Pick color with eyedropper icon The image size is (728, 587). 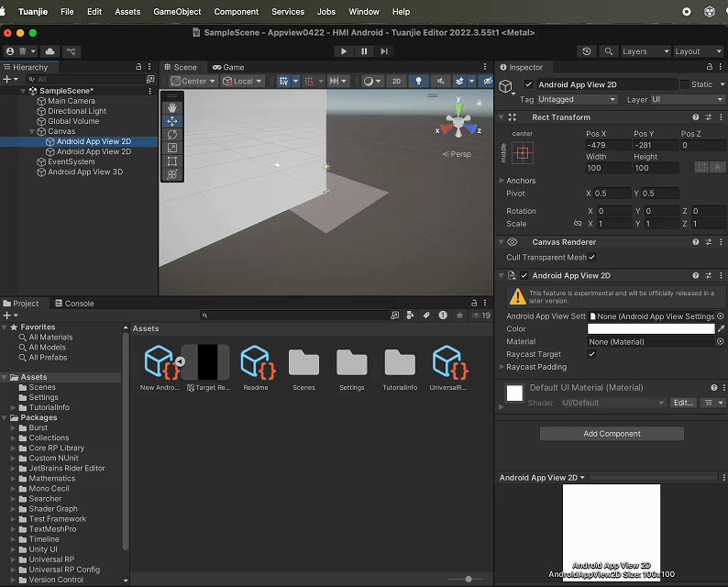click(721, 328)
